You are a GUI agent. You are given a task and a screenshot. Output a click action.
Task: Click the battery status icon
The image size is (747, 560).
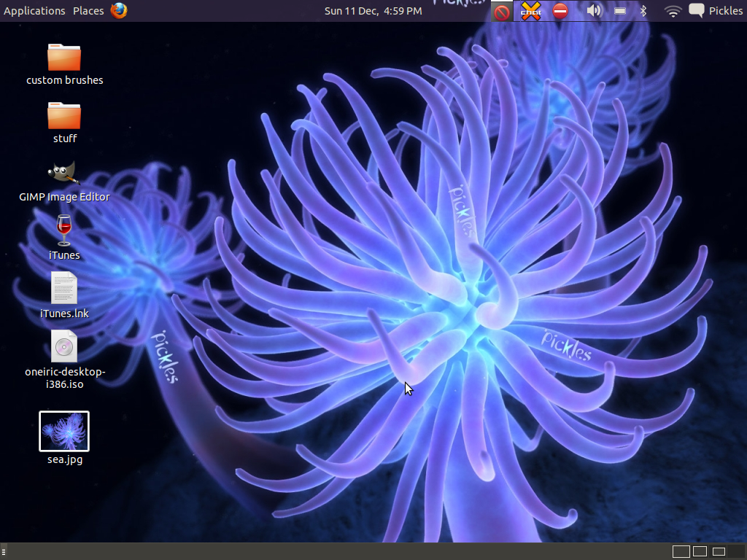tap(620, 10)
